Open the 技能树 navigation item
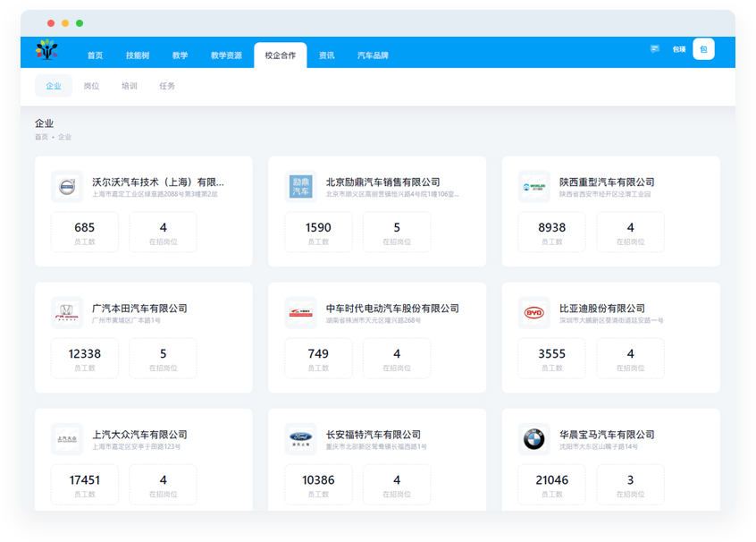 click(x=138, y=55)
